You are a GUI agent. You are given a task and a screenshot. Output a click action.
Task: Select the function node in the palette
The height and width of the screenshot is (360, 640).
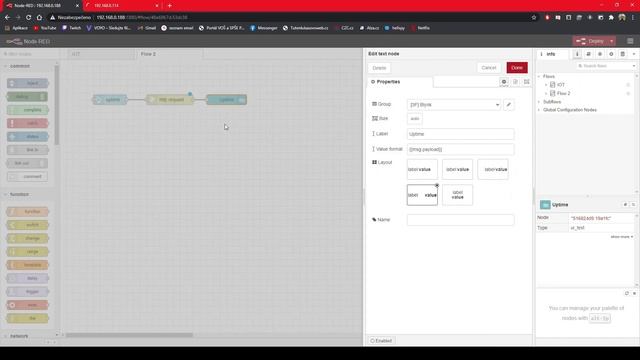28,211
